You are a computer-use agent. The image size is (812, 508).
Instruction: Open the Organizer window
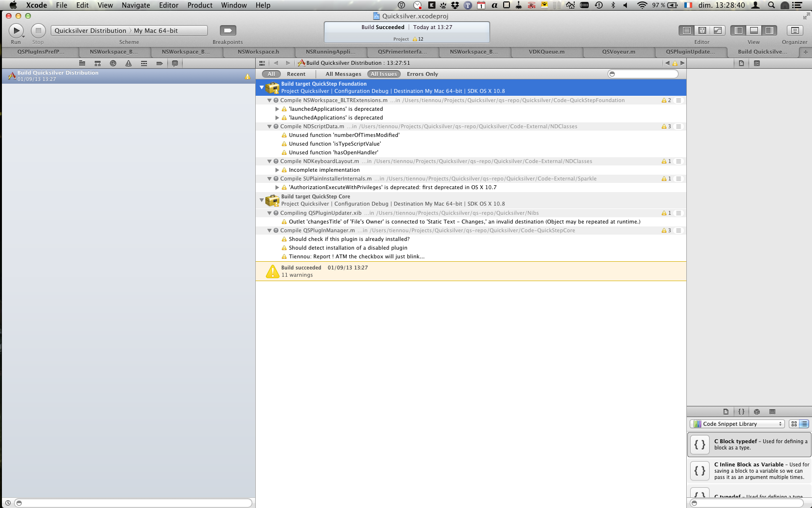(795, 30)
